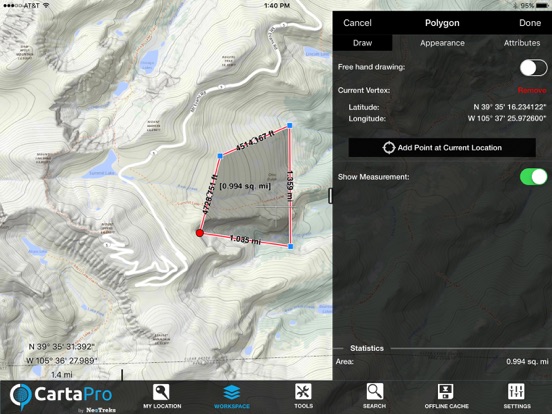Viewport: 552px width, 414px height.
Task: Select the bottom-right blue polygon vertex
Action: (x=290, y=246)
